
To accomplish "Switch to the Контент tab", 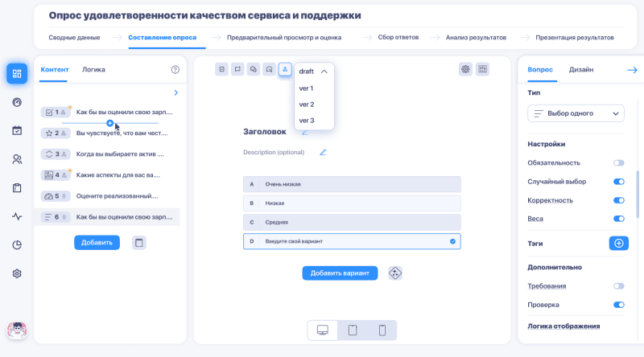I will click(x=55, y=70).
